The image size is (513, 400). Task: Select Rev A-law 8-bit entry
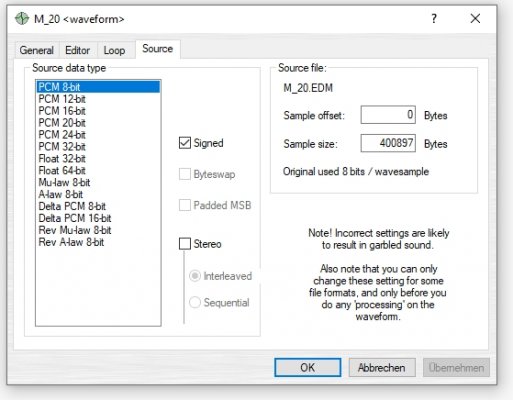coord(98,242)
